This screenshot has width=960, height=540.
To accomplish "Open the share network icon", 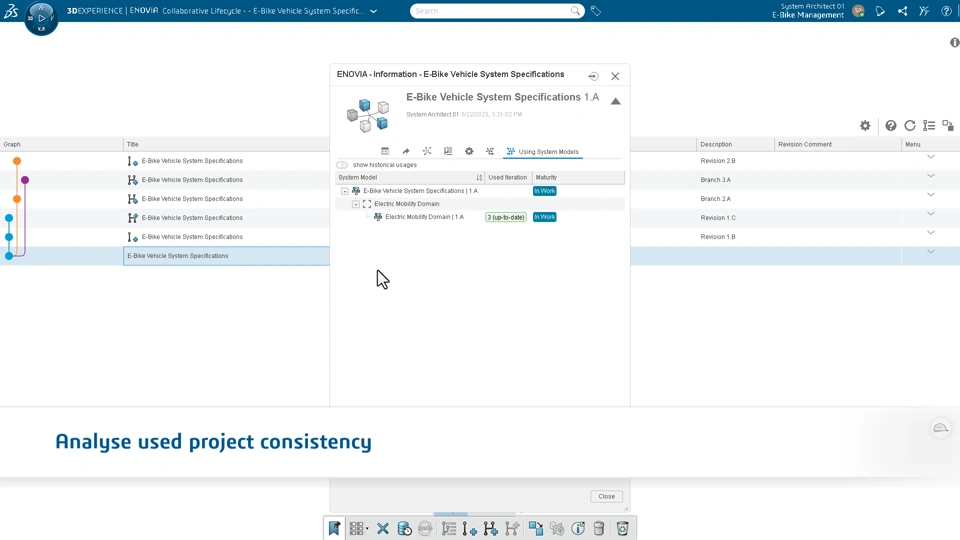I will click(x=902, y=11).
